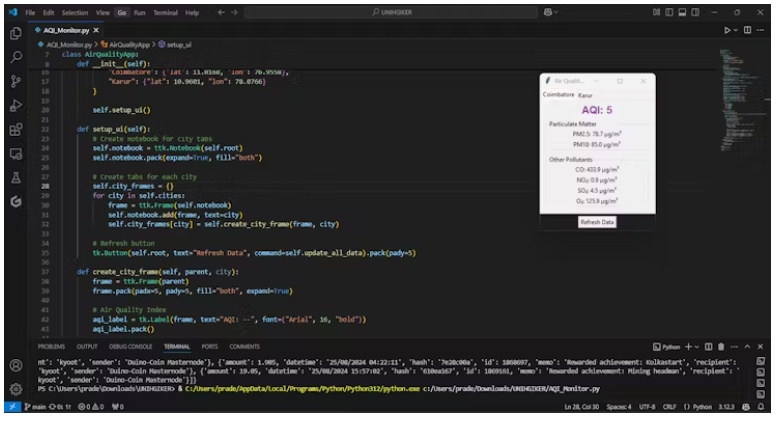Screen dimensions: 777x422
Task: Open the new terminal launch profile dropdown
Action: coord(699,346)
